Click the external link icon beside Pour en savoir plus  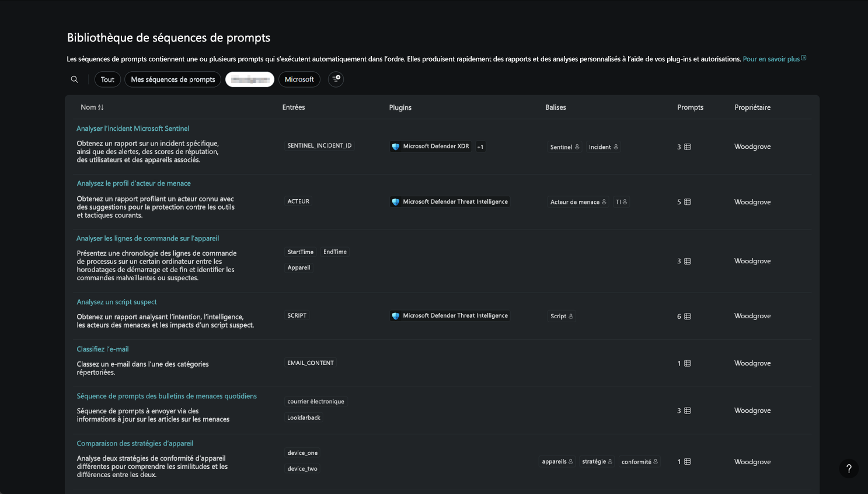[x=804, y=58]
